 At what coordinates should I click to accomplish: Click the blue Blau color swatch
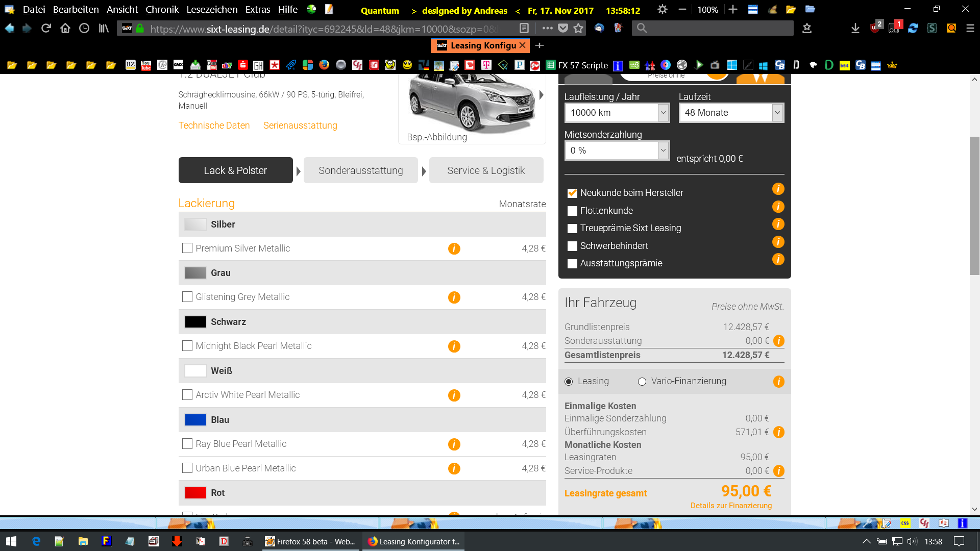click(x=195, y=420)
